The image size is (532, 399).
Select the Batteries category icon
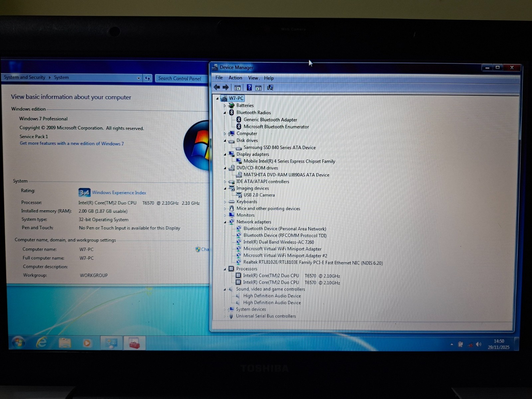[x=231, y=105]
